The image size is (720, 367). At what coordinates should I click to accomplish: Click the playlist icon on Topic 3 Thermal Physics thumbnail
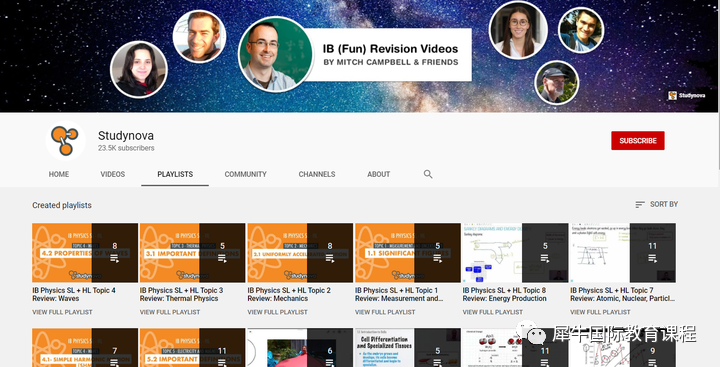tap(222, 259)
